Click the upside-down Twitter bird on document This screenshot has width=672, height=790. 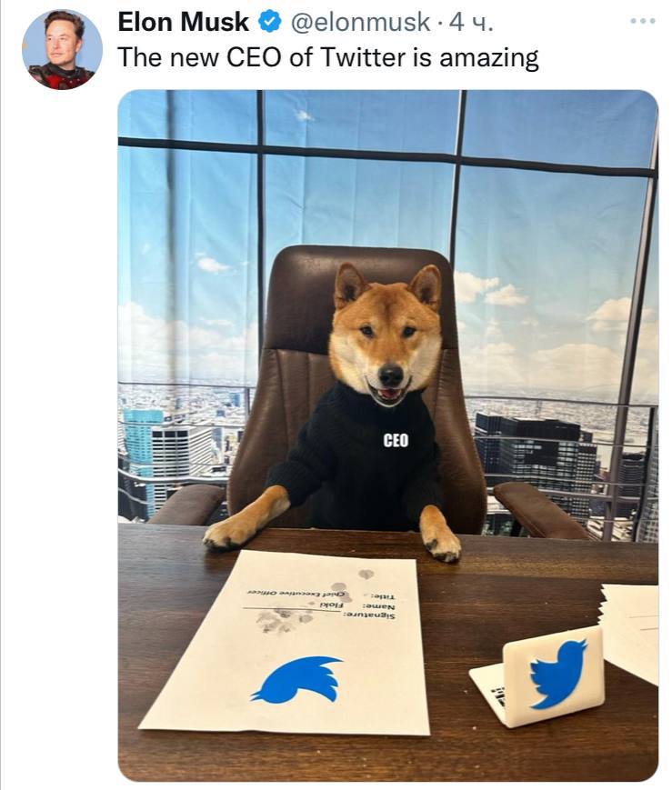coord(297,679)
